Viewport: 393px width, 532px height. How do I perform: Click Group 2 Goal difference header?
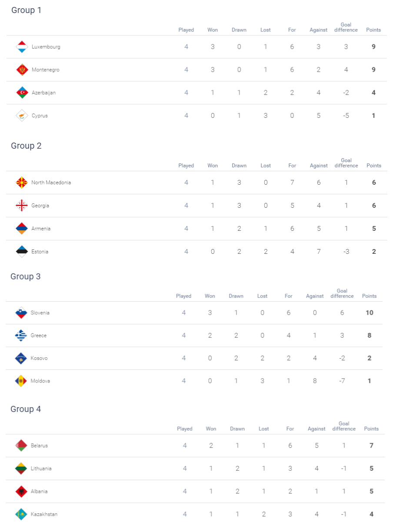point(346,163)
